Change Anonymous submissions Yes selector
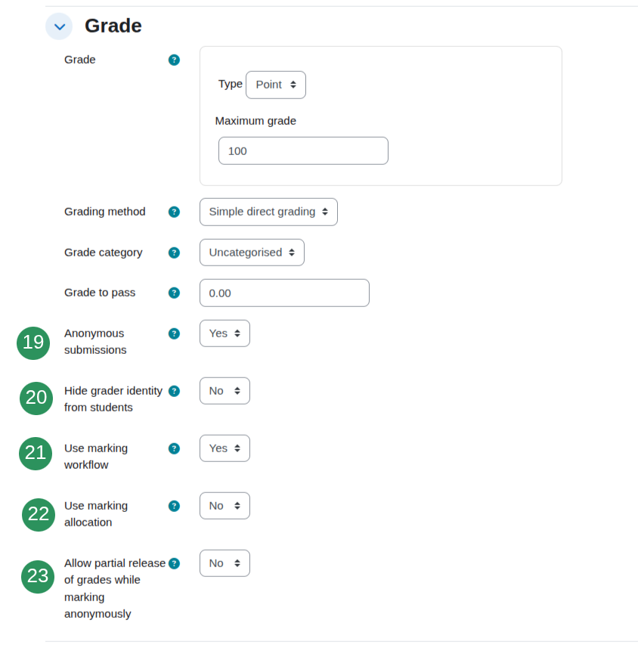This screenshot has width=644, height=645. pyautogui.click(x=224, y=333)
